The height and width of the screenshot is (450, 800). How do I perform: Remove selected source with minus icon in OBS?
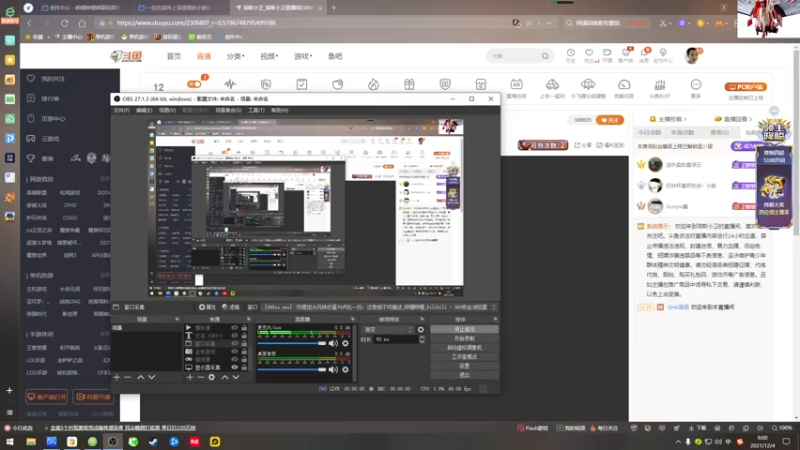tap(201, 377)
